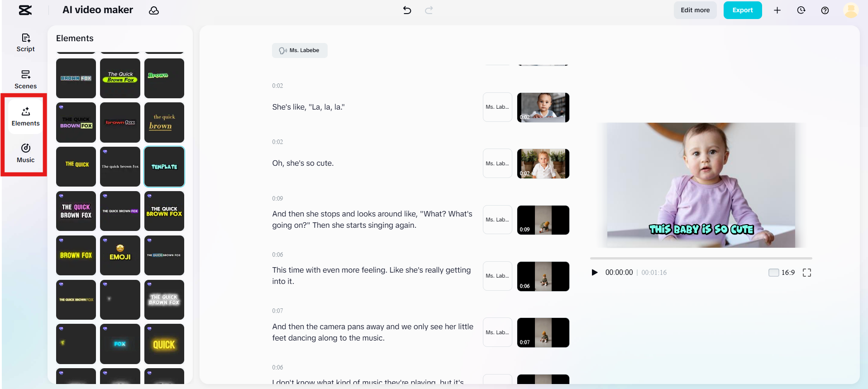Pick the EMOJI text style

(x=120, y=255)
